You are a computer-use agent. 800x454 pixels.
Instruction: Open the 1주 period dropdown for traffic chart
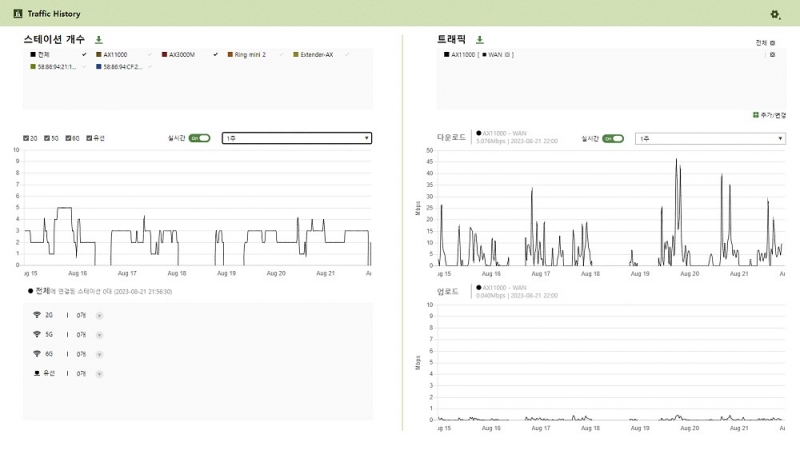(x=710, y=139)
